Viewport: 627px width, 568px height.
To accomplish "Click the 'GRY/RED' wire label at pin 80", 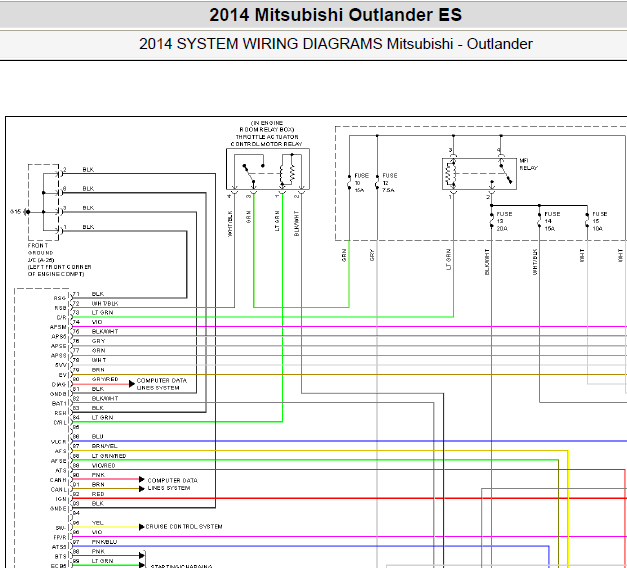I will (105, 379).
